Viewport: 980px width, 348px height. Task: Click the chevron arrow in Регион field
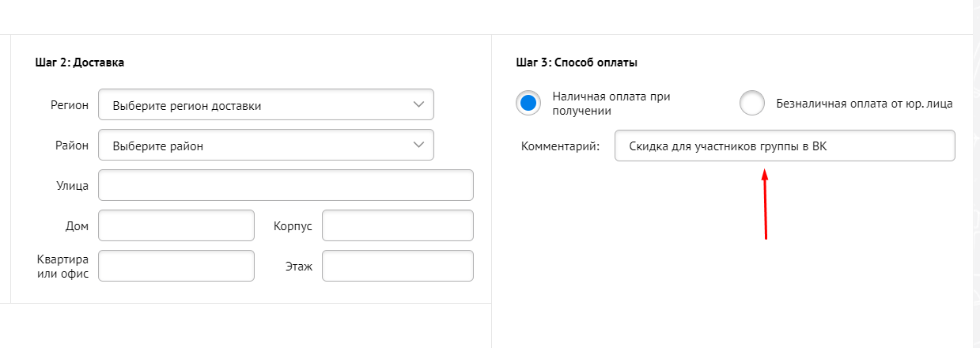pos(418,104)
